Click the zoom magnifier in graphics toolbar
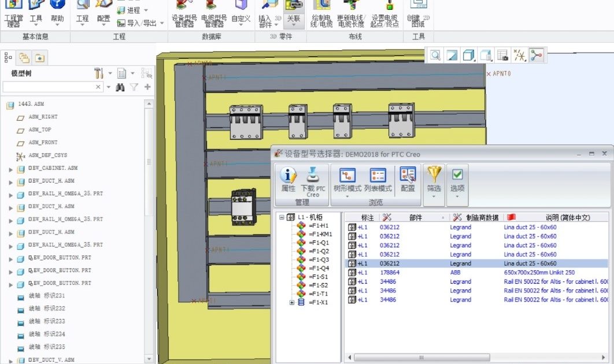Screen dimensions: 614x364 435,55
